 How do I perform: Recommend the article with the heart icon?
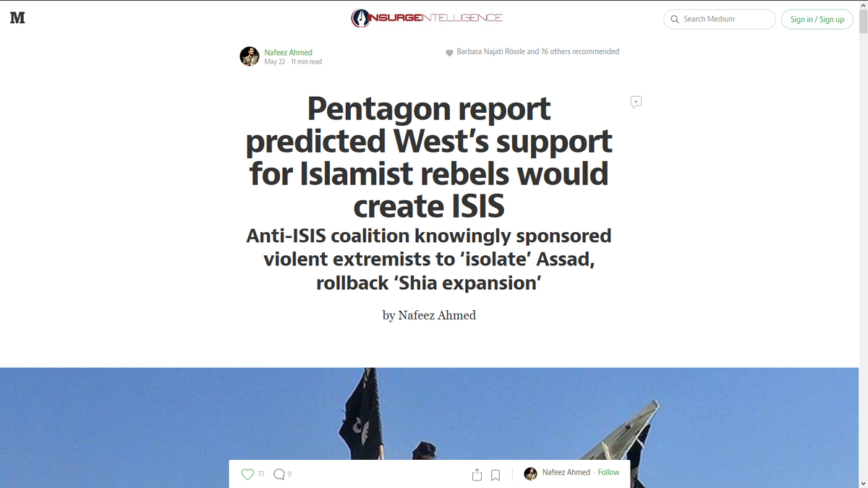(247, 474)
